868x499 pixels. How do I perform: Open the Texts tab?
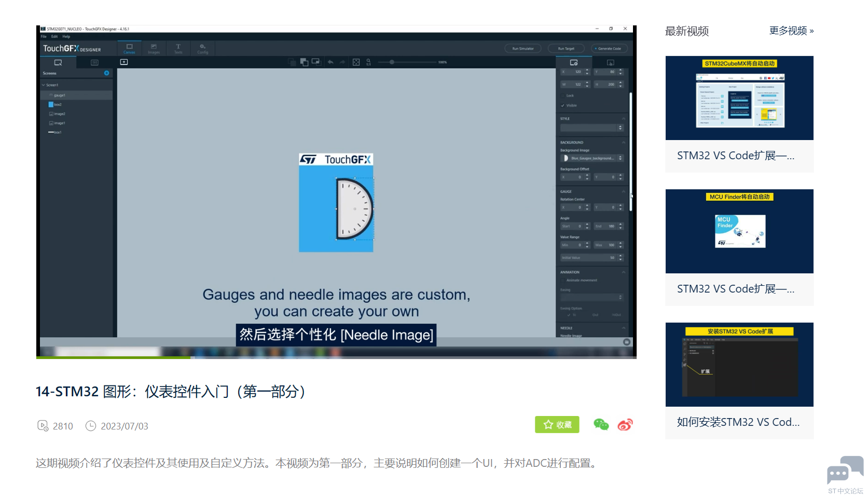pyautogui.click(x=178, y=48)
